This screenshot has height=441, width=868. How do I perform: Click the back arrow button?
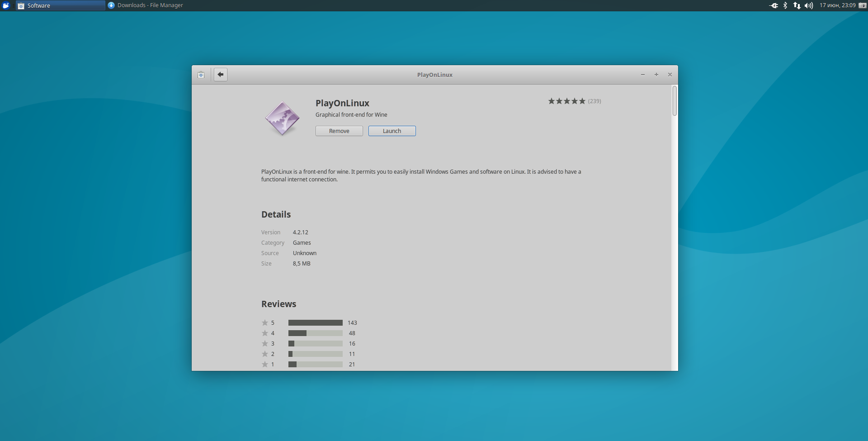click(x=220, y=75)
